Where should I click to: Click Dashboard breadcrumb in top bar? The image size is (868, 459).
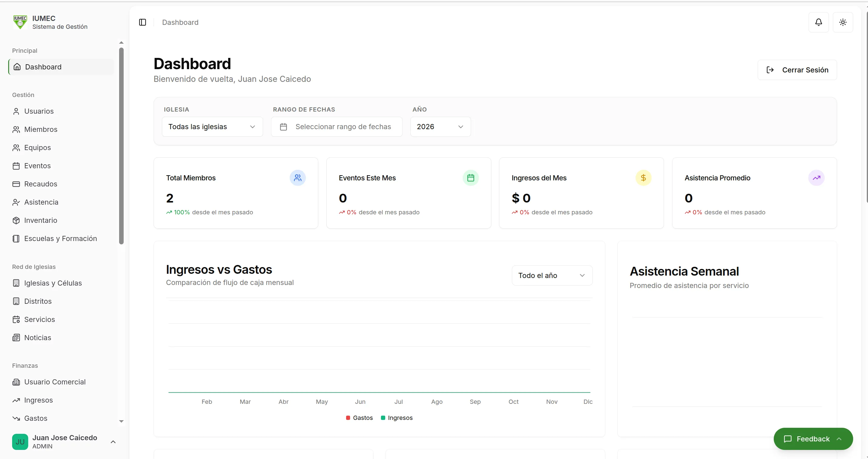(180, 22)
